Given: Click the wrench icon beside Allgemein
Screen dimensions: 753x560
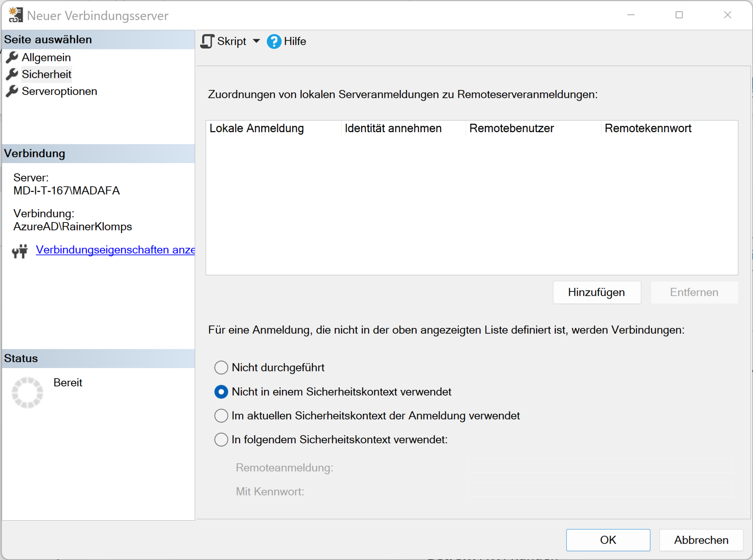Looking at the screenshot, I should pyautogui.click(x=12, y=57).
